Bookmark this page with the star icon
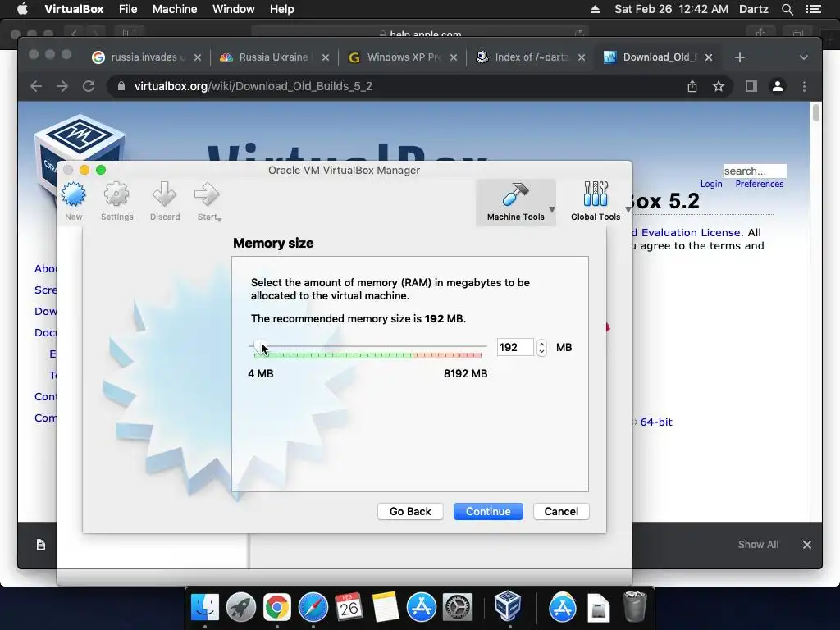The width and height of the screenshot is (840, 630). pos(719,86)
